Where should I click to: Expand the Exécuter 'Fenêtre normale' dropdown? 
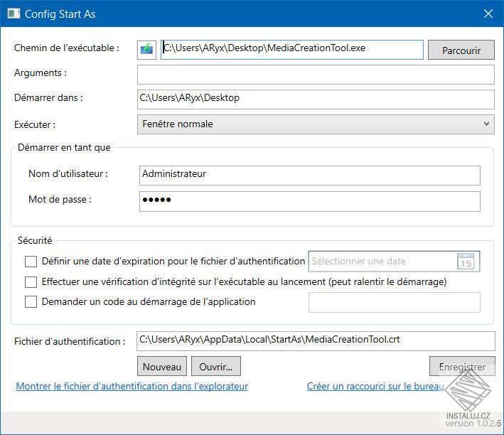click(316, 124)
